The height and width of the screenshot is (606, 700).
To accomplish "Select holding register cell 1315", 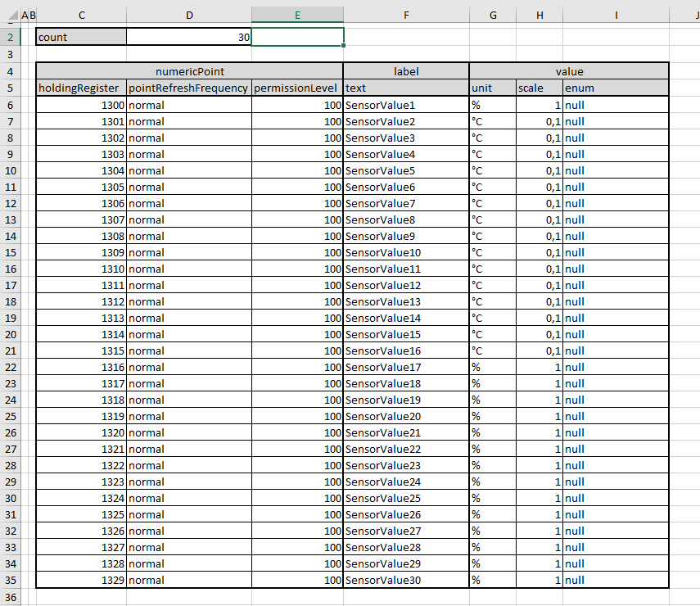I will click(81, 350).
